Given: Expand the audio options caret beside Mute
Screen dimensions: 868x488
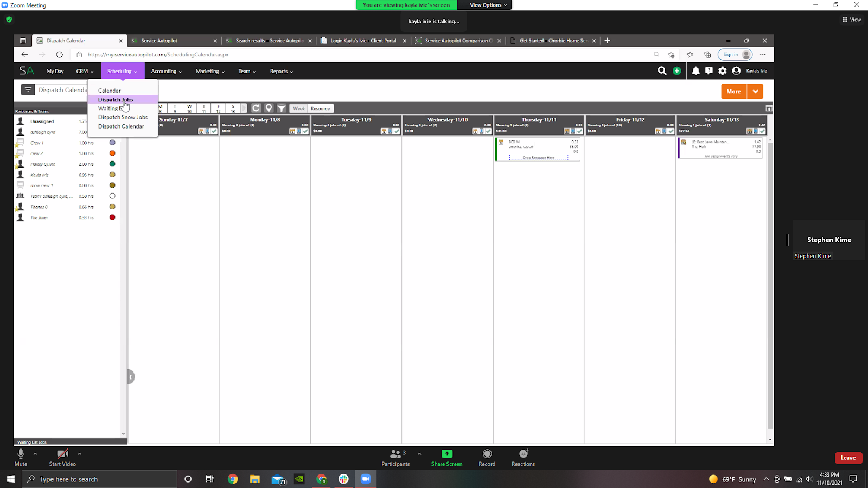Looking at the screenshot, I should 35,454.
